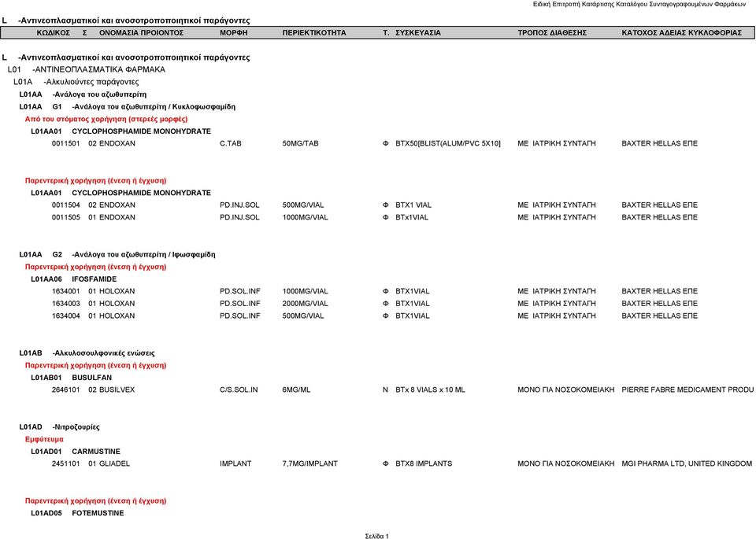Click product code 1634003
This screenshot has width=756, height=539.
pyautogui.click(x=66, y=304)
